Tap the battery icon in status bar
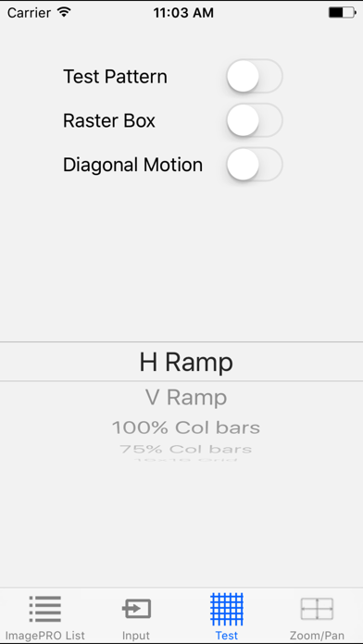 pyautogui.click(x=342, y=12)
